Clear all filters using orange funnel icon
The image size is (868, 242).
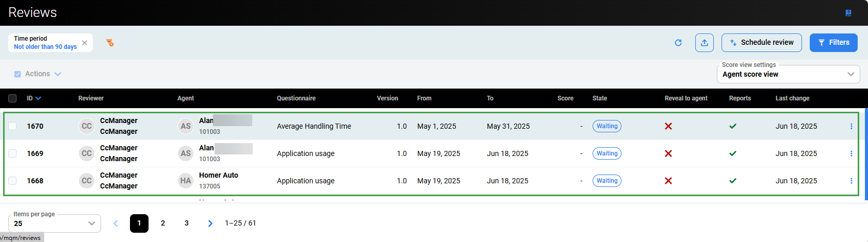(x=110, y=43)
